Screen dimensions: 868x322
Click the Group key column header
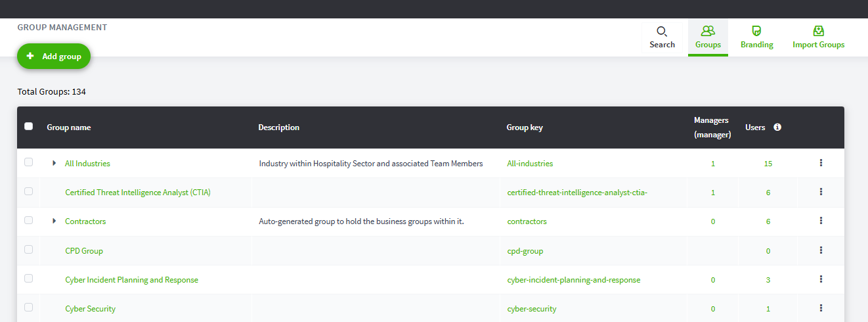click(525, 127)
